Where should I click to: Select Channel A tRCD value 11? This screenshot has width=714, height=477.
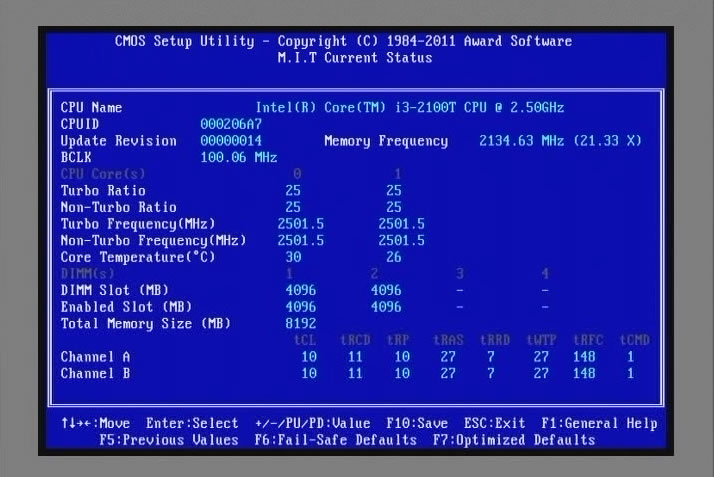click(355, 357)
